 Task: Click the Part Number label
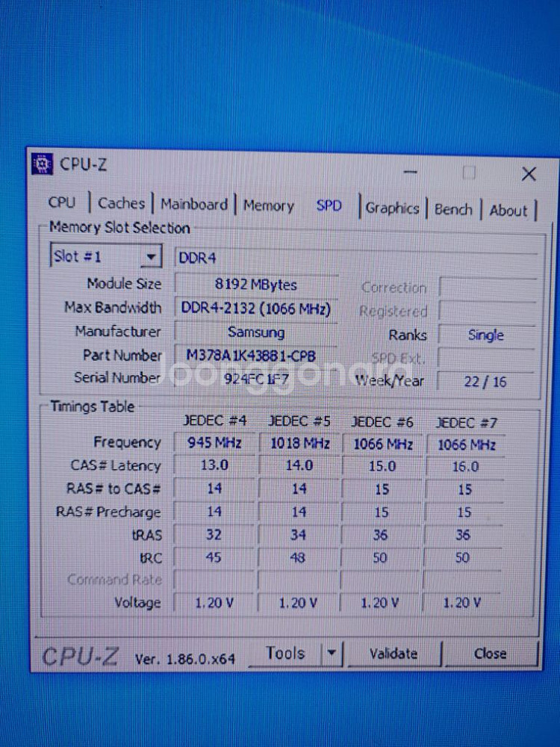click(x=122, y=355)
